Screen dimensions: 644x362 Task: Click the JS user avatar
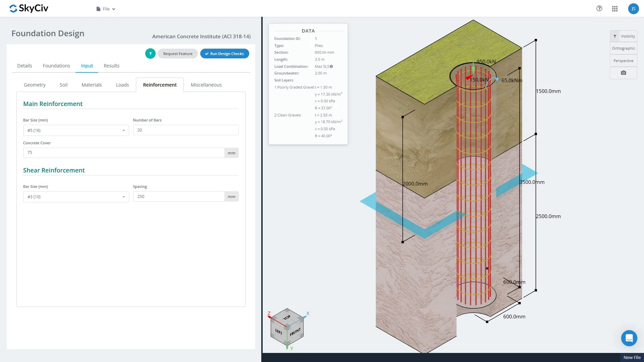(x=633, y=9)
